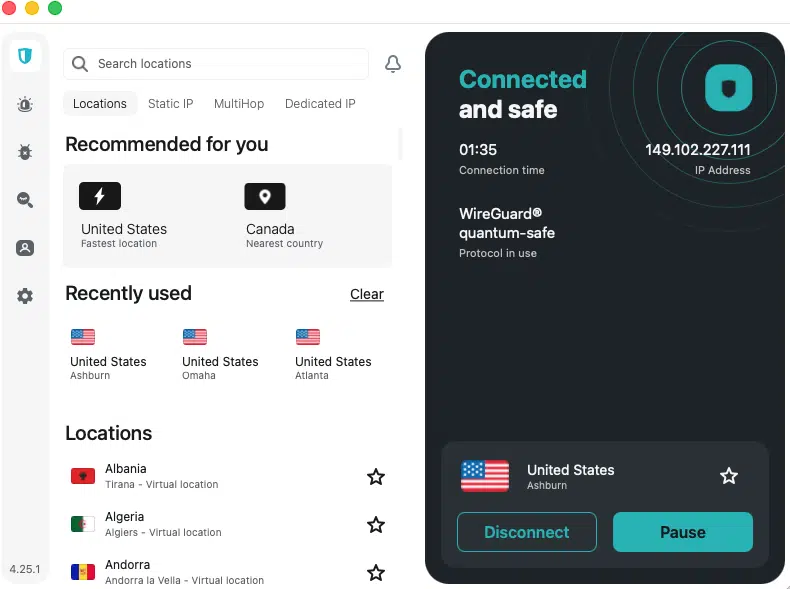Connect to United States Fastest location
Image resolution: width=790 pixels, height=589 pixels.
[x=124, y=216]
